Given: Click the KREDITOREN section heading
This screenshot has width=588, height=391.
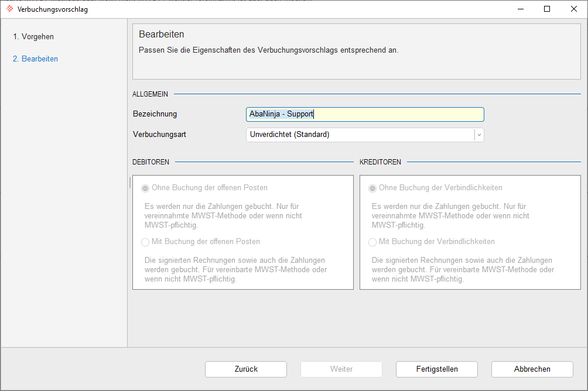Looking at the screenshot, I should [x=380, y=162].
